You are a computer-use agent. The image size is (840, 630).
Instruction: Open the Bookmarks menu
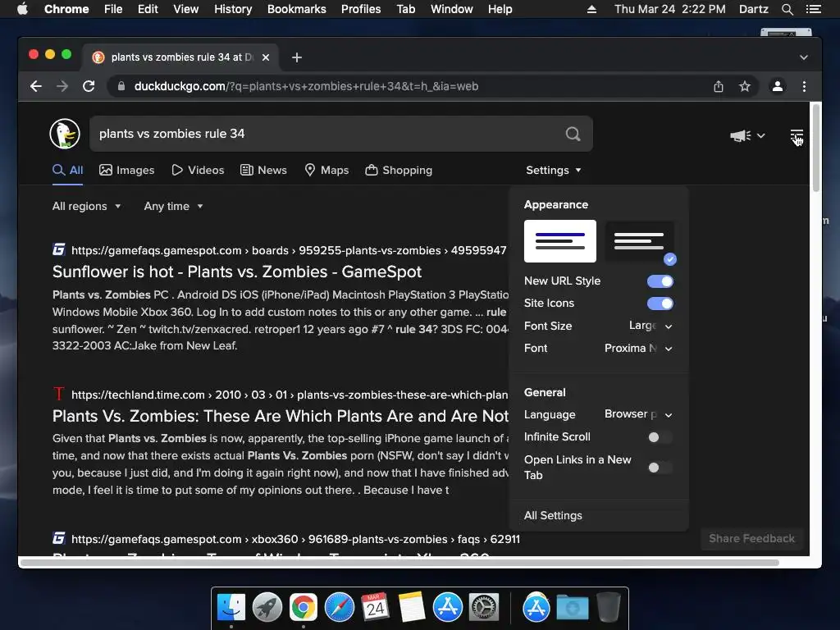tap(296, 9)
